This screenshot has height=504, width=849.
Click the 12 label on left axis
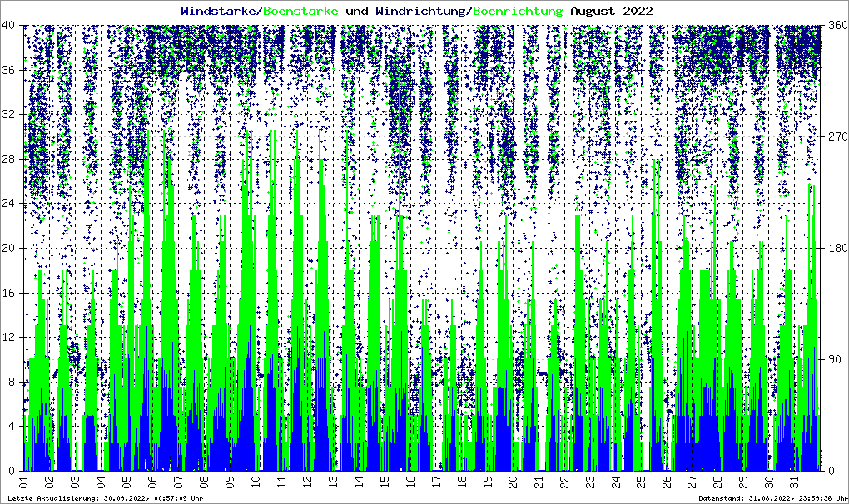[x=11, y=337]
